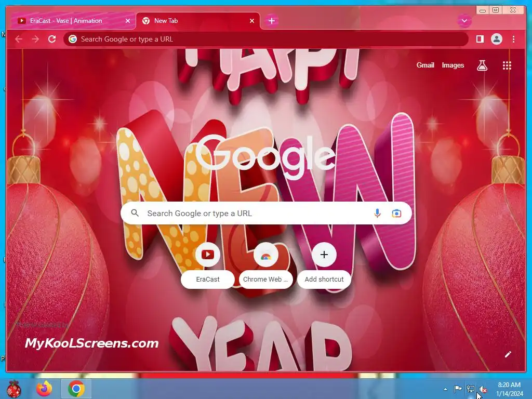Go back with the back arrow
532x399 pixels.
coord(19,39)
